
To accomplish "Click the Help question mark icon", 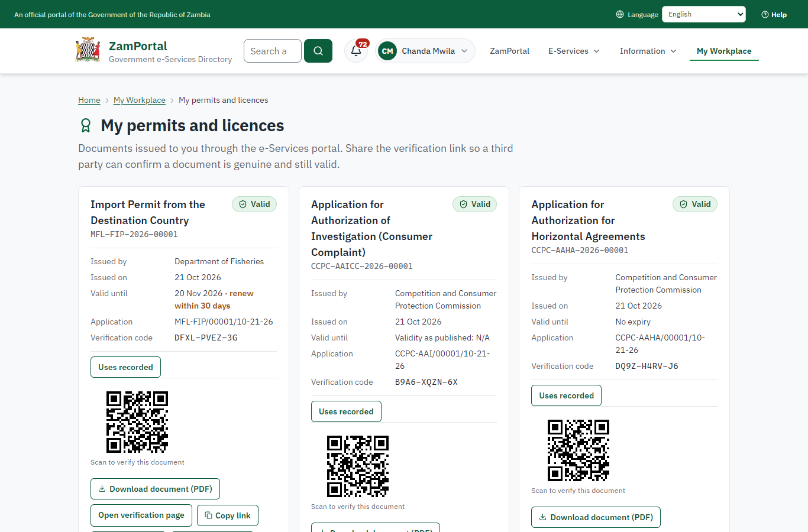I will pyautogui.click(x=765, y=14).
